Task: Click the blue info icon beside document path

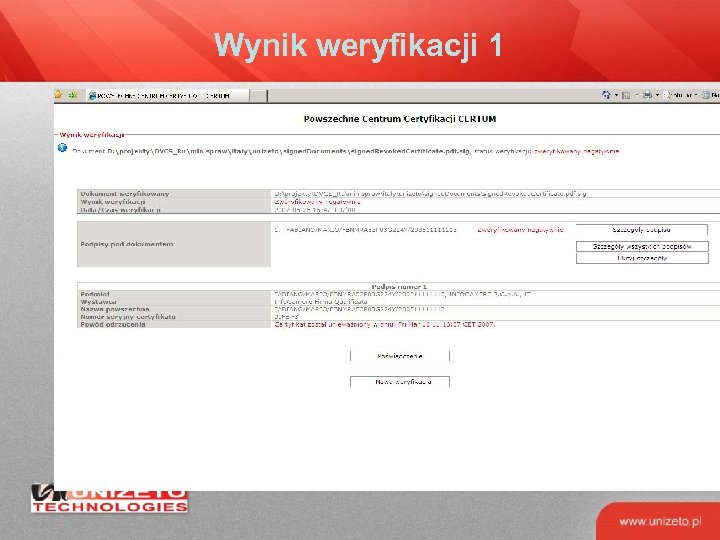Action: [x=62, y=148]
